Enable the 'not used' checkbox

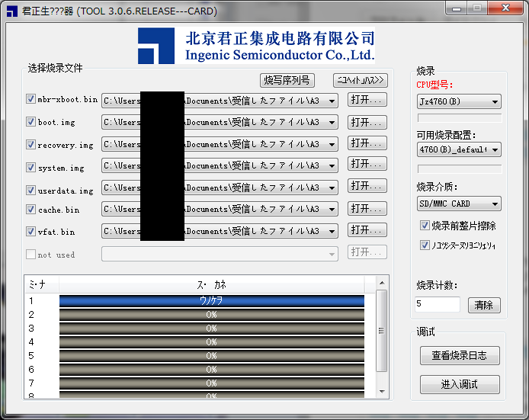30,254
